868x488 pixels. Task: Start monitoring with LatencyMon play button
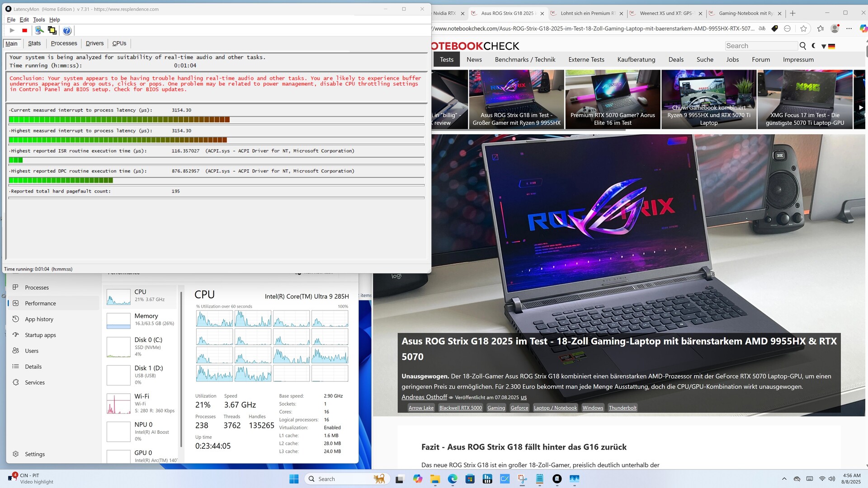point(12,30)
